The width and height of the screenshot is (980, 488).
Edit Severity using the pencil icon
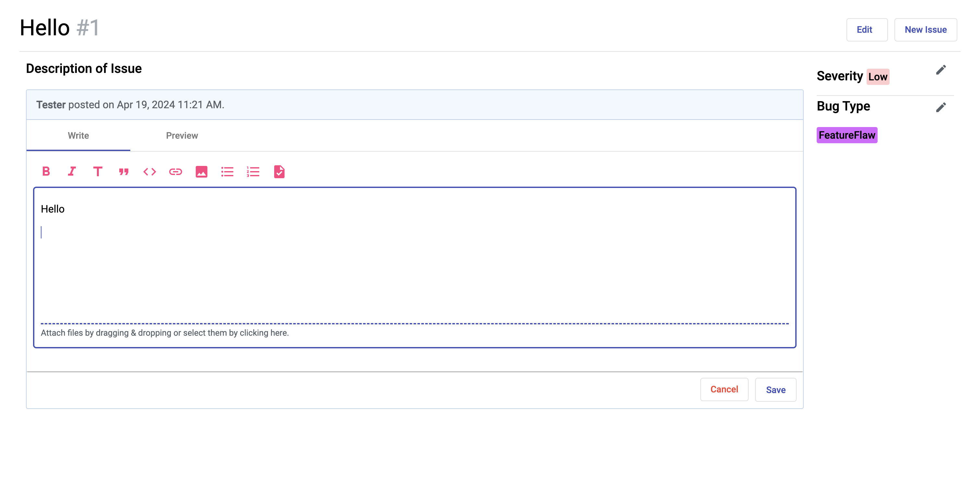(x=941, y=70)
